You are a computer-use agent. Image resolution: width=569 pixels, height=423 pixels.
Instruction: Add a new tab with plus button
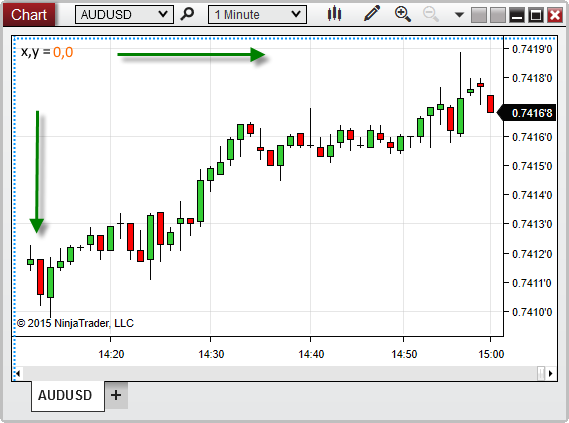click(116, 395)
